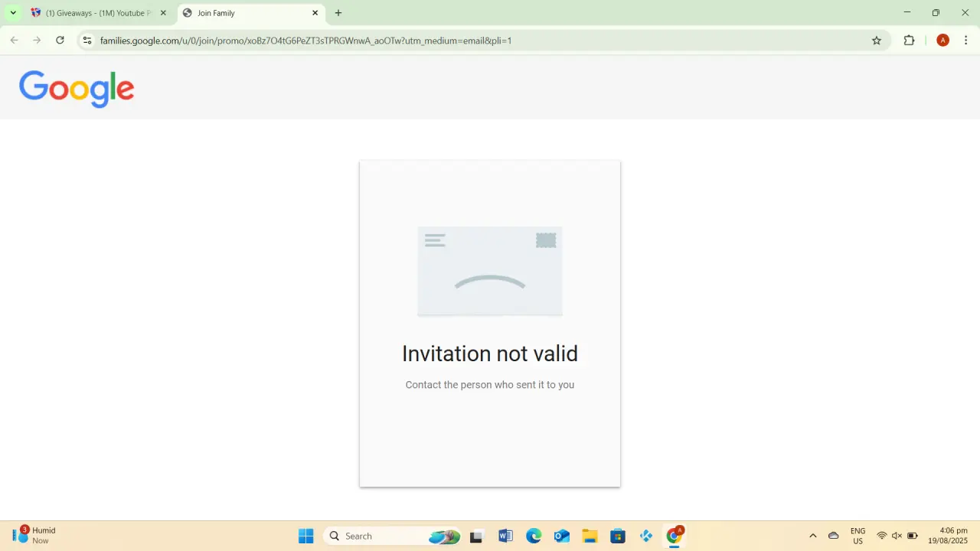Image resolution: width=980 pixels, height=551 pixels.
Task: Open the Windows Start menu
Action: coord(306,536)
